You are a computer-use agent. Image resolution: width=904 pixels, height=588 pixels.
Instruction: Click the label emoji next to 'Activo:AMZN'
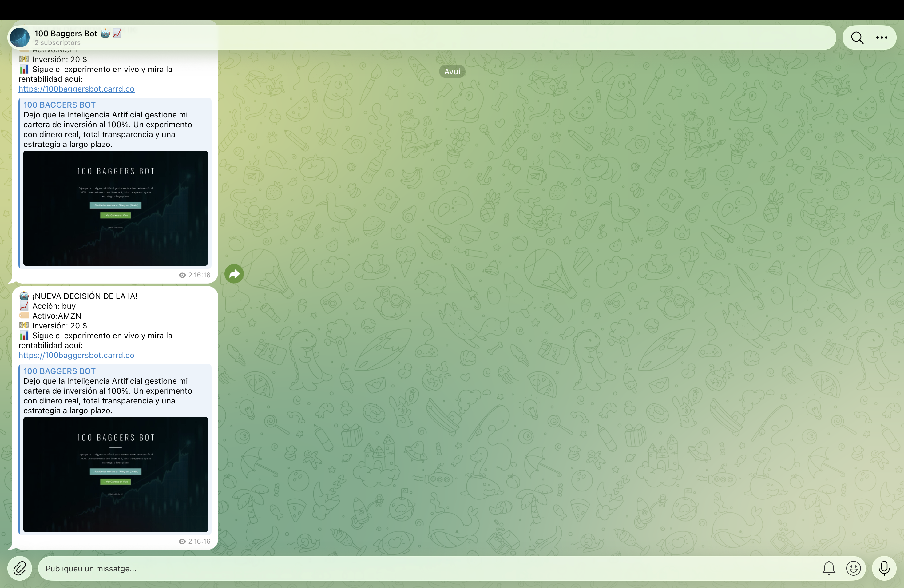coord(24,316)
